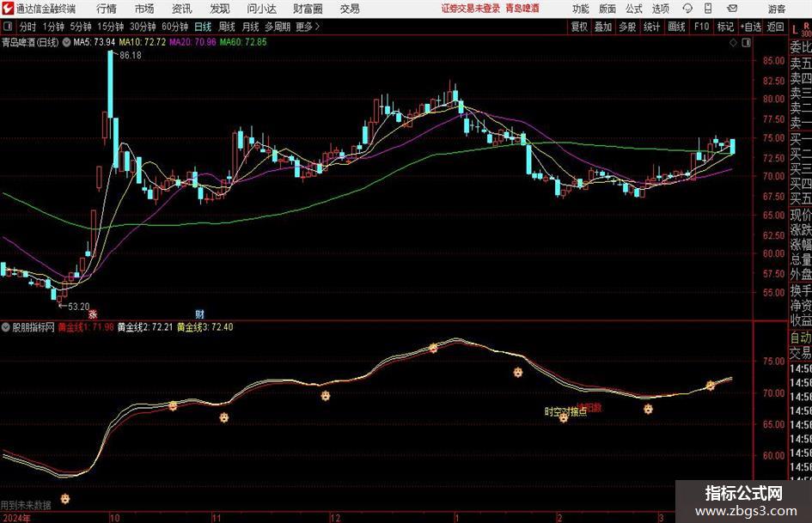812x523 pixels.
Task: Open the 问小达 menu
Action: coord(261,9)
